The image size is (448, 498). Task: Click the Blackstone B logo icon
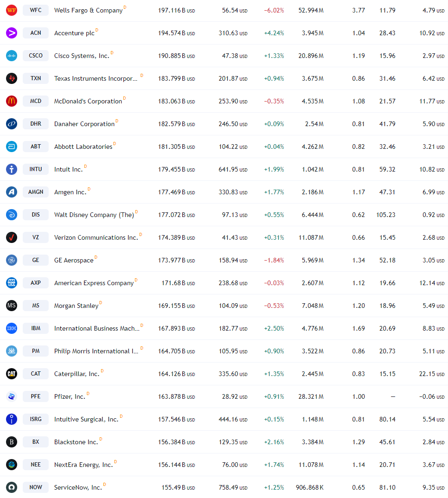pos(12,442)
